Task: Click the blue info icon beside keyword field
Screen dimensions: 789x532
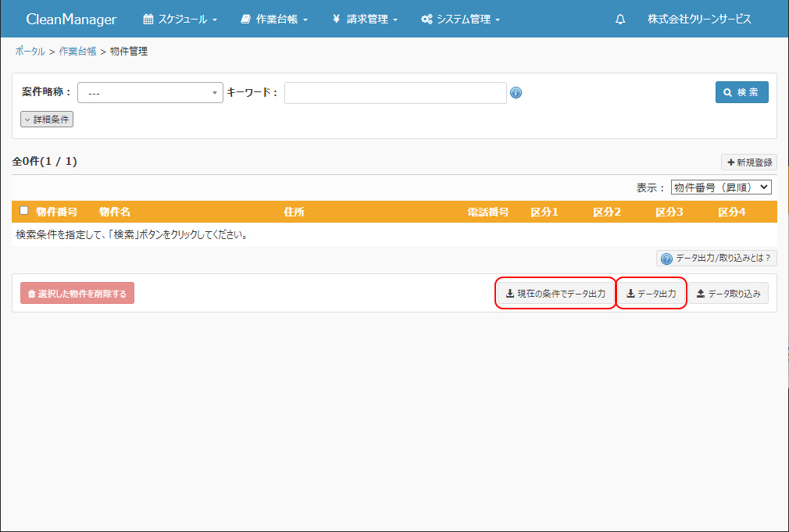Action: pos(516,93)
